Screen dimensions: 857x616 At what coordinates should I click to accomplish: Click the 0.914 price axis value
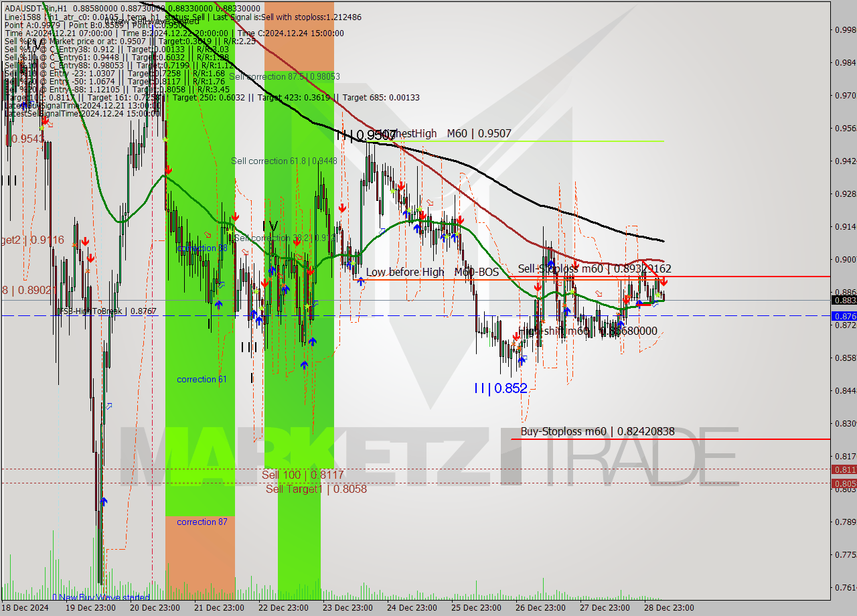[x=845, y=226]
